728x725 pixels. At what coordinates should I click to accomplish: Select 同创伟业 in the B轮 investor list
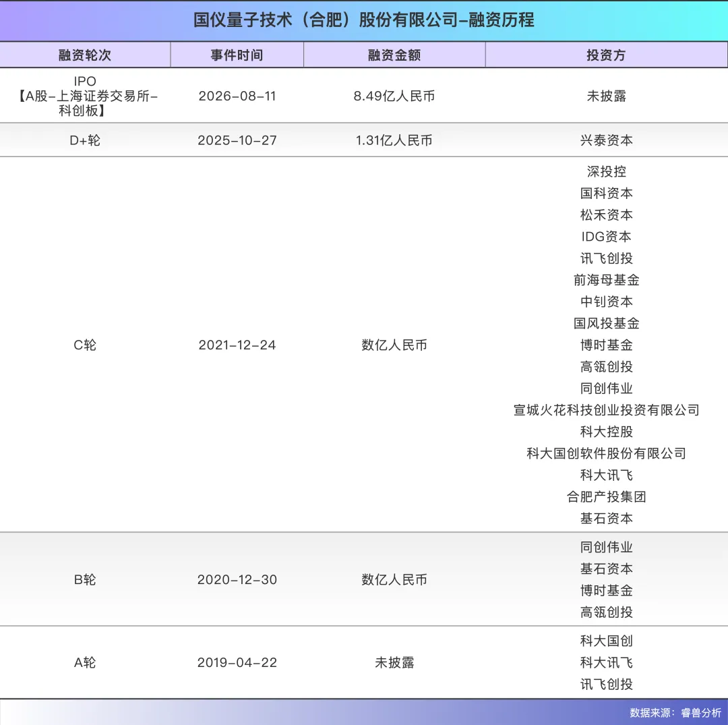(607, 547)
